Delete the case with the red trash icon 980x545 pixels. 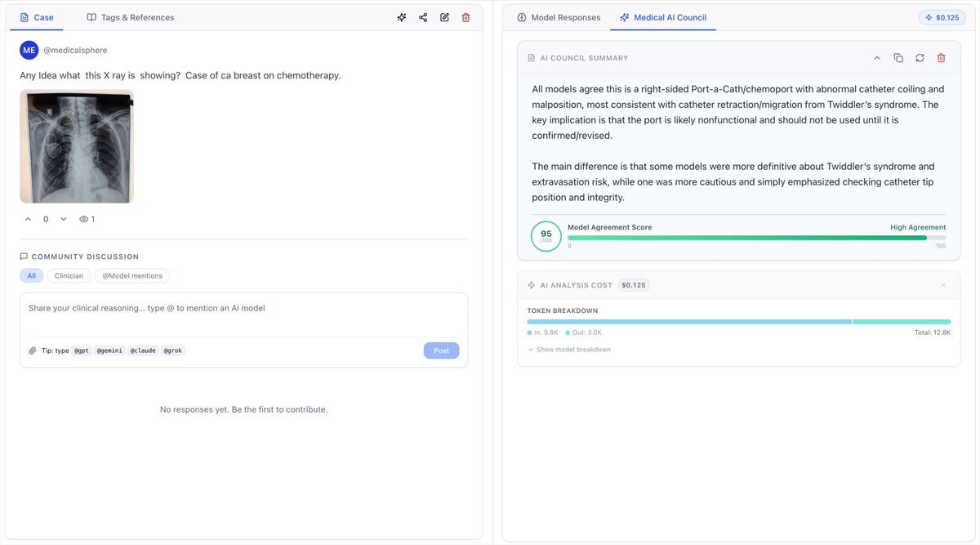[465, 17]
